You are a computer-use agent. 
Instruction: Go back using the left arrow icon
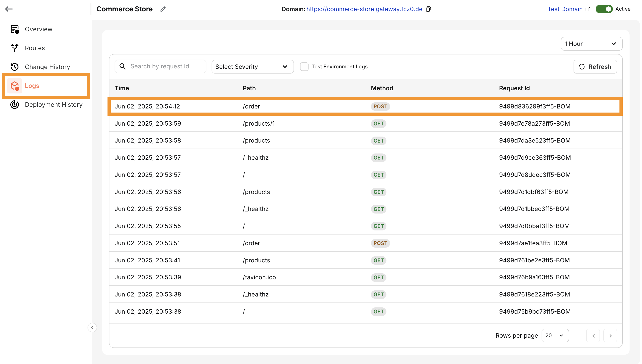click(x=9, y=9)
